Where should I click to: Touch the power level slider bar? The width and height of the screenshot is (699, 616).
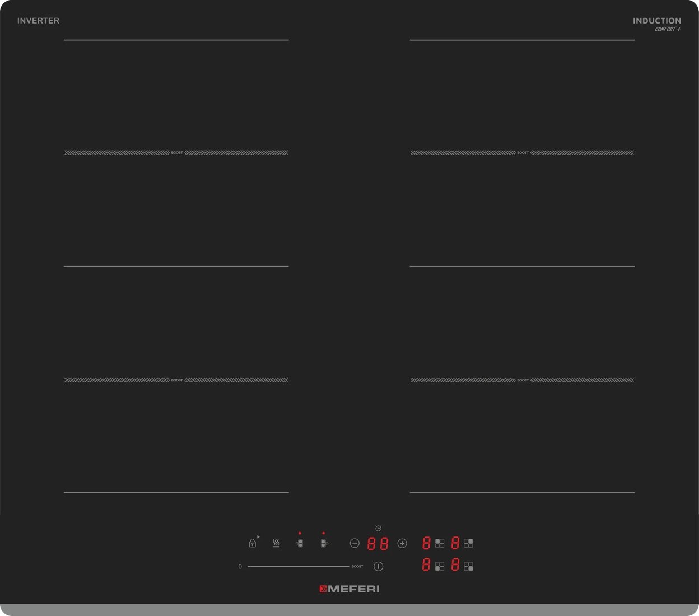(x=299, y=566)
